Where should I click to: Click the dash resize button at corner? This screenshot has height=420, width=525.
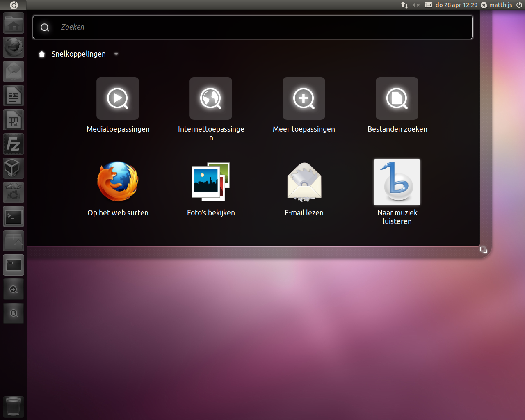(x=483, y=249)
